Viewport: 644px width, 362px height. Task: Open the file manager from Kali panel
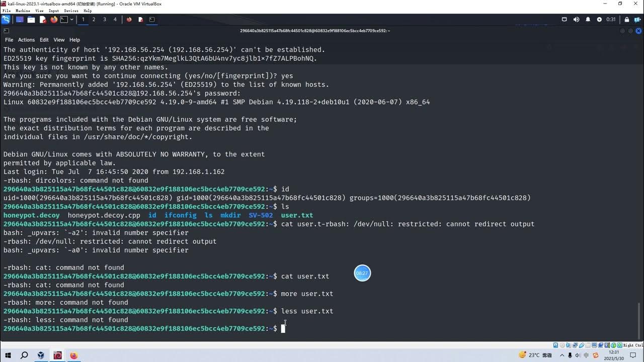coord(31,20)
